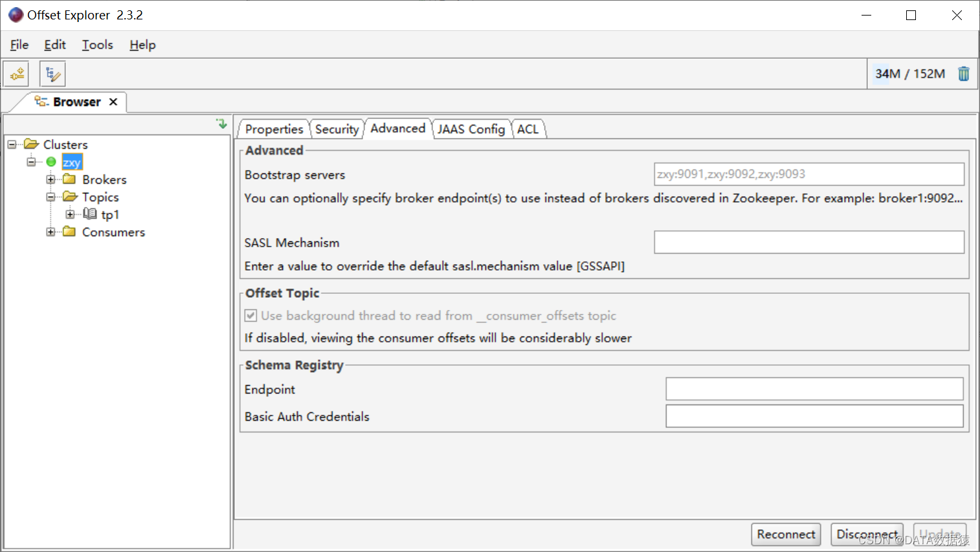Image resolution: width=980 pixels, height=552 pixels.
Task: Click the Schema Registry Endpoint field
Action: (x=814, y=389)
